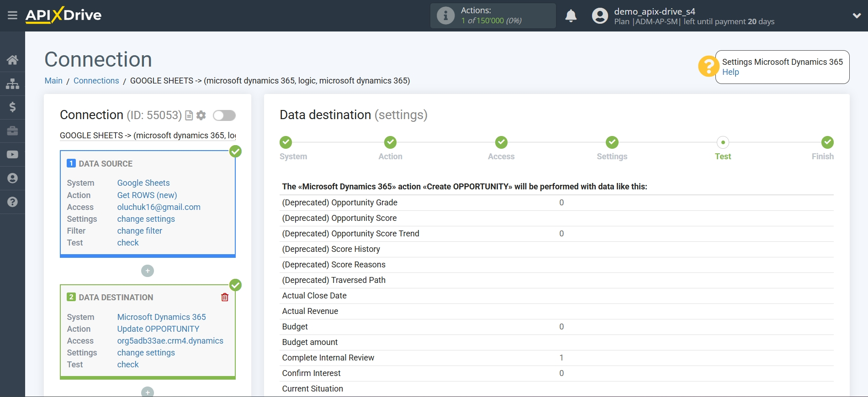
Task: Open org5adb33ae.crm4.dynamics access link
Action: click(x=170, y=341)
